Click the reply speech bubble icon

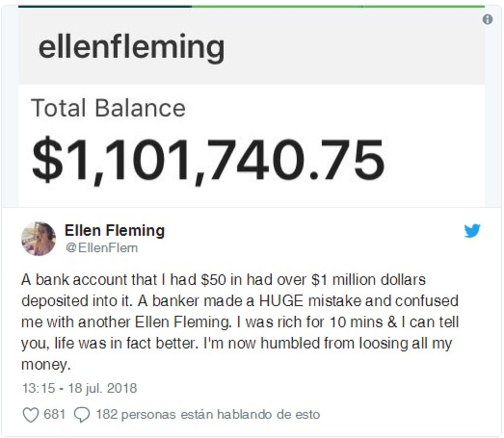(81, 415)
